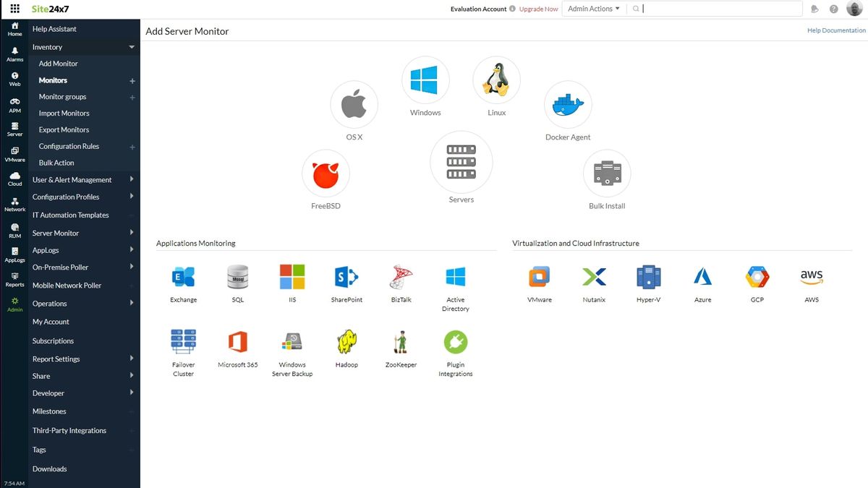
Task: Click inside the global search field
Action: pyautogui.click(x=723, y=8)
